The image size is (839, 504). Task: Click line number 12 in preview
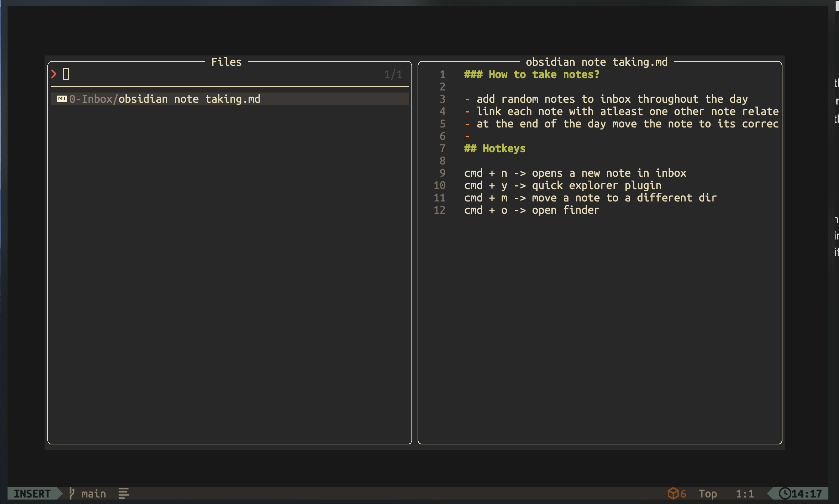[x=439, y=210]
